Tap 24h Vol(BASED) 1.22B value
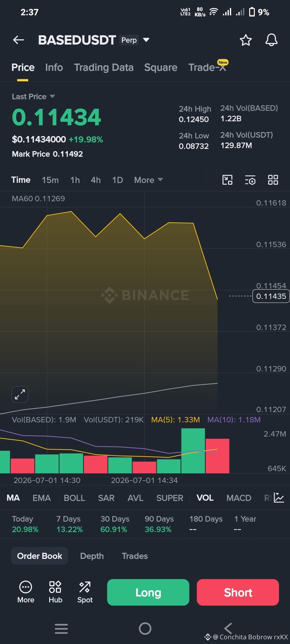The width and height of the screenshot is (290, 644). click(x=231, y=119)
